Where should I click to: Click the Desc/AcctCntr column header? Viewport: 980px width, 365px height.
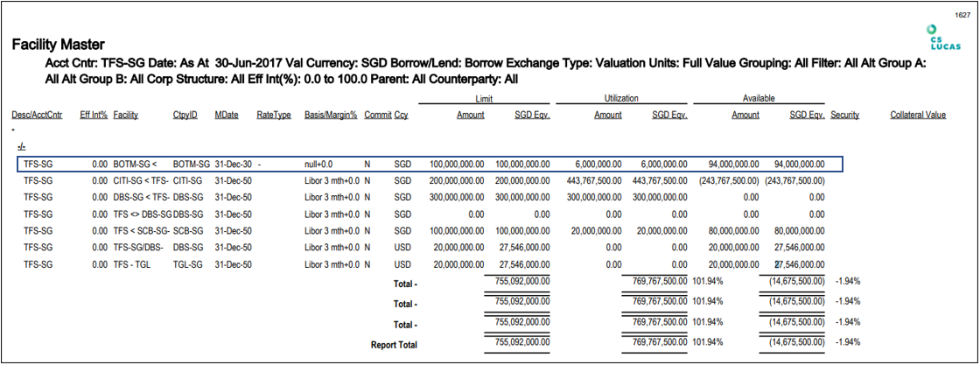(37, 115)
